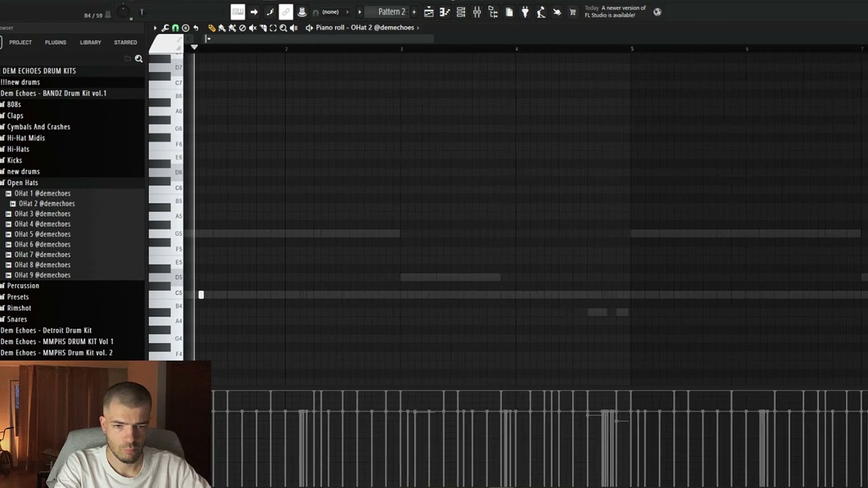Switch to PLUGINS browser tab
The height and width of the screenshot is (488, 868).
click(x=56, y=42)
